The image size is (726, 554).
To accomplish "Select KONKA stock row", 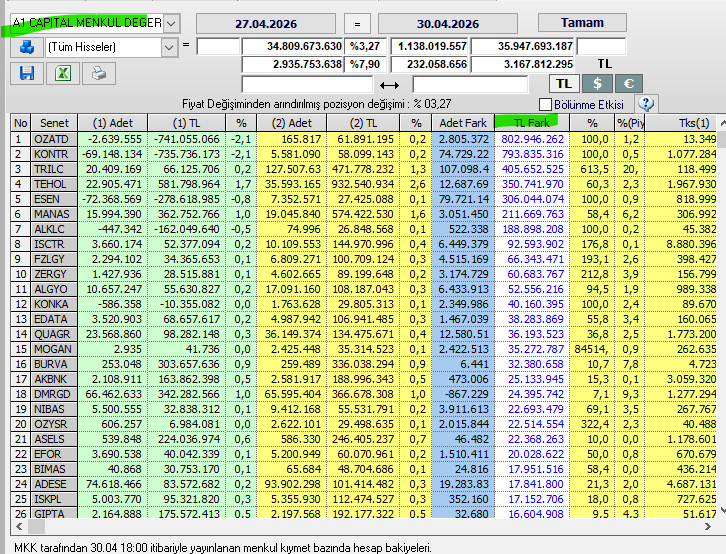I will (363, 304).
